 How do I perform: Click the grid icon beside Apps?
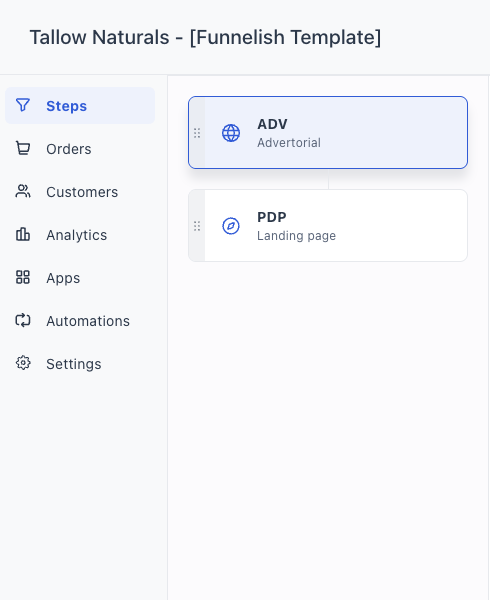(x=23, y=277)
